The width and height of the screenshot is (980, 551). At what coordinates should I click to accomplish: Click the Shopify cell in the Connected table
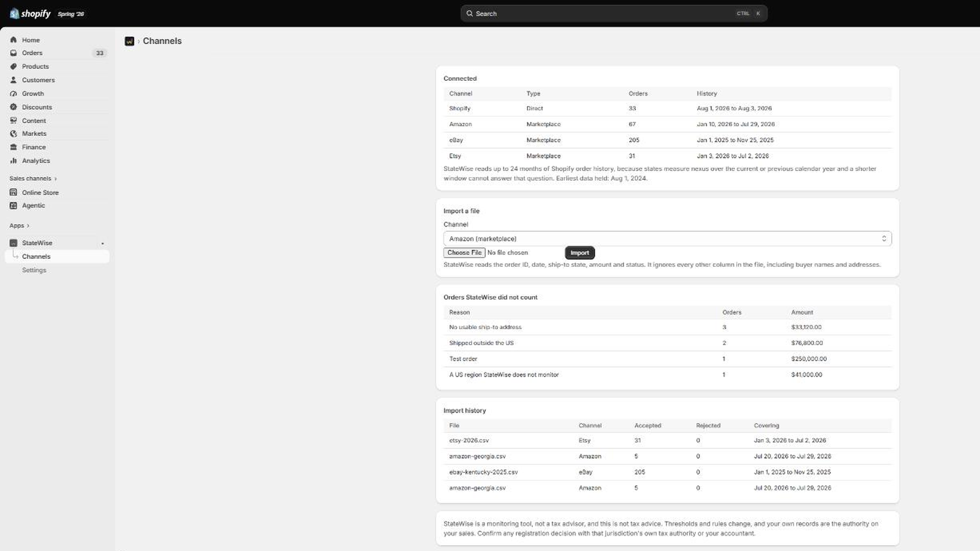tap(460, 108)
